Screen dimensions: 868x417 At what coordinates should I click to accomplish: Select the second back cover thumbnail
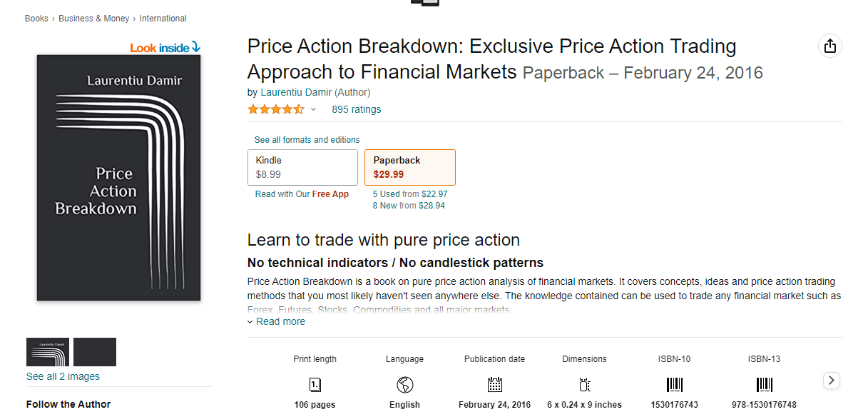pos(95,352)
